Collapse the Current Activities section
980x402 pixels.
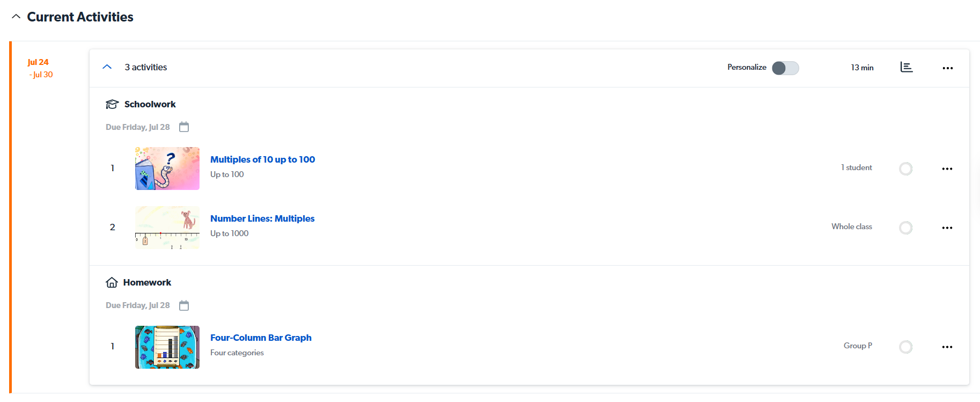[x=16, y=17]
